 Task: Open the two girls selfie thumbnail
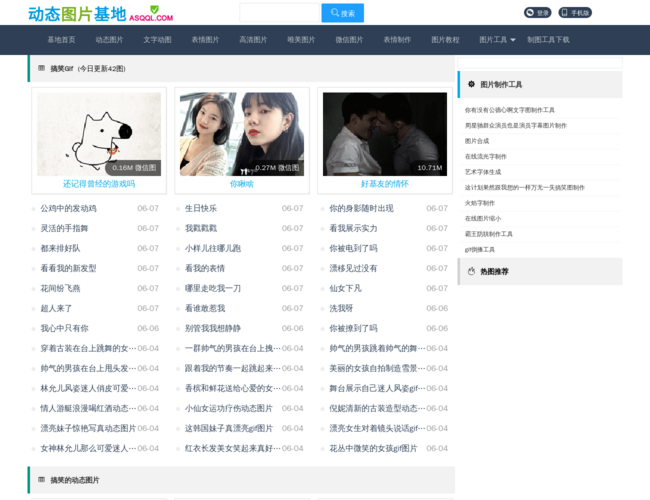242,134
